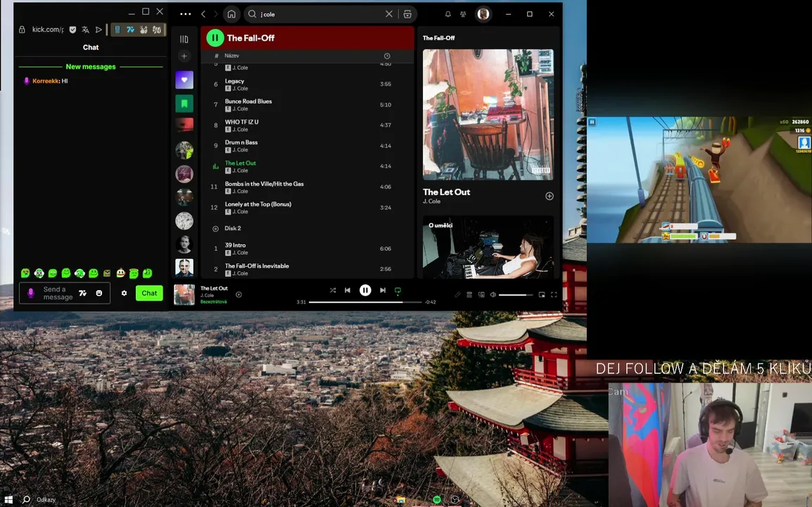Viewport: 812px width, 507px height.
Task: Open Windows taskbar search
Action: pyautogui.click(x=26, y=500)
